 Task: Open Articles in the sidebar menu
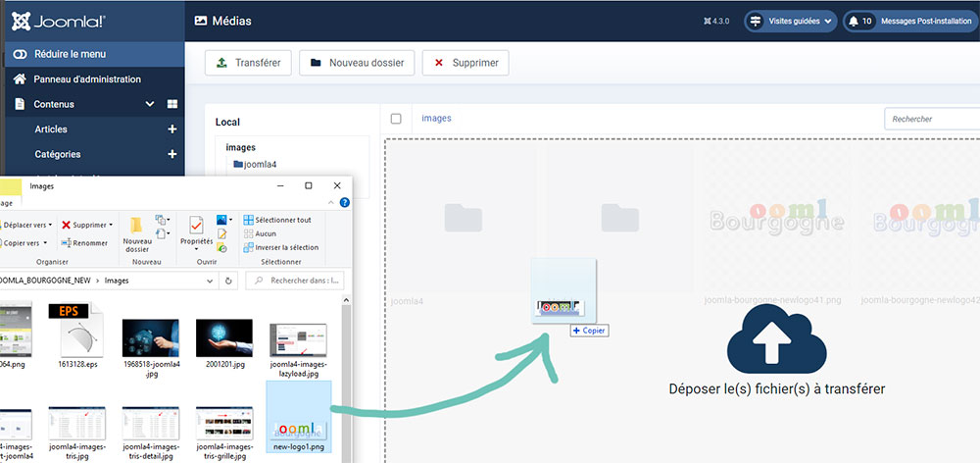tap(51, 129)
